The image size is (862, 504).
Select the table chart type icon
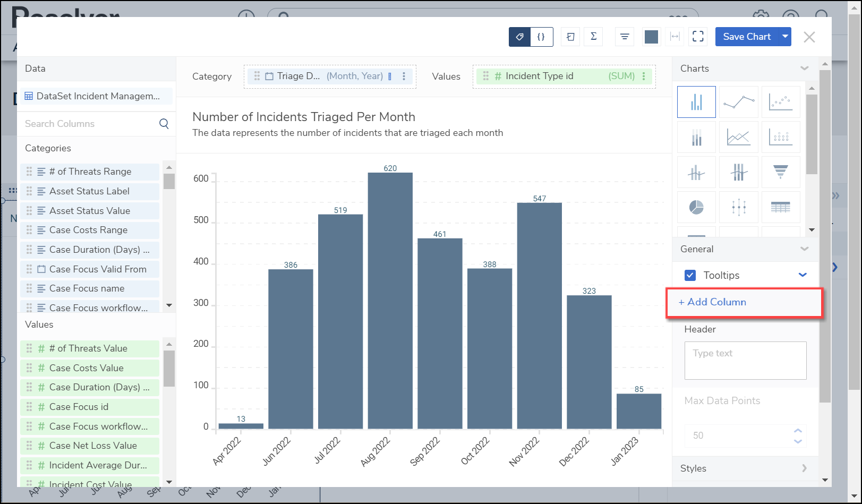[x=780, y=207]
